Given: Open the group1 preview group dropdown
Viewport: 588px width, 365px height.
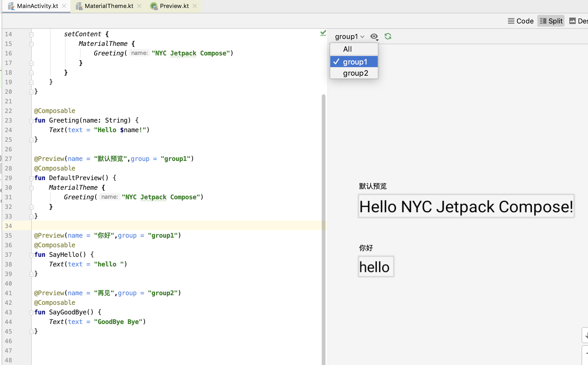Looking at the screenshot, I should pyautogui.click(x=349, y=36).
